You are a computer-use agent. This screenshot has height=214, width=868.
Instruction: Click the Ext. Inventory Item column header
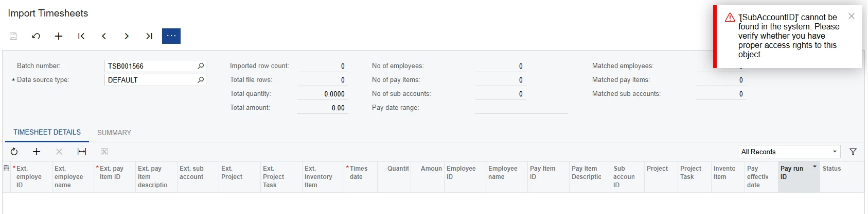pos(323,177)
